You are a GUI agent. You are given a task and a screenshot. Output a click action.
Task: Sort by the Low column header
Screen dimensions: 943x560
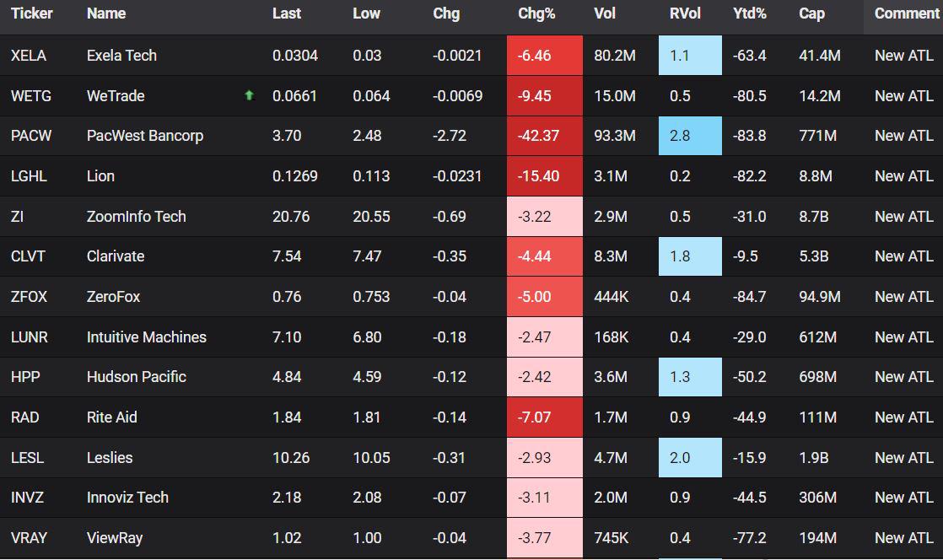coord(366,13)
